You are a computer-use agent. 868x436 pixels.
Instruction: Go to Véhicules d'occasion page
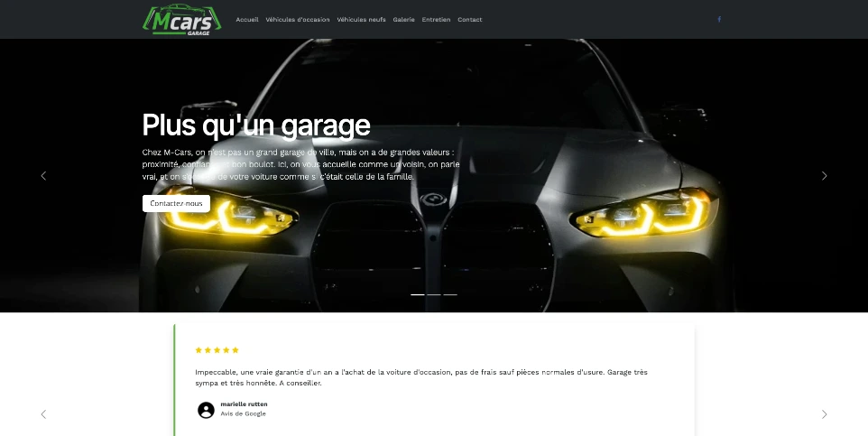click(x=297, y=19)
